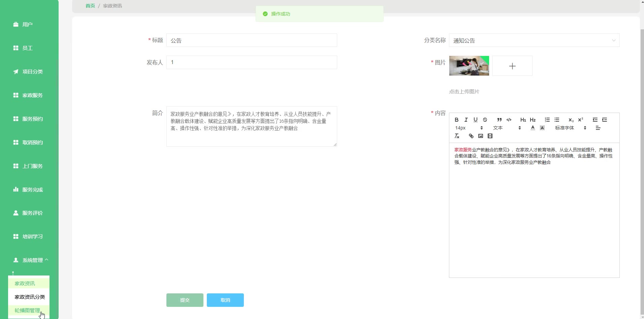
Task: Toggle bold formatting in the content editor
Action: [x=456, y=120]
